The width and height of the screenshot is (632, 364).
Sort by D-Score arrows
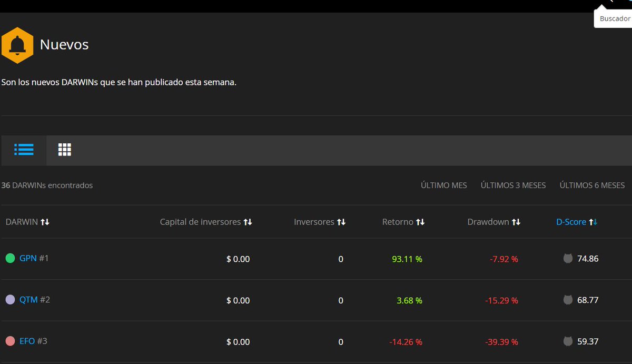coord(593,222)
